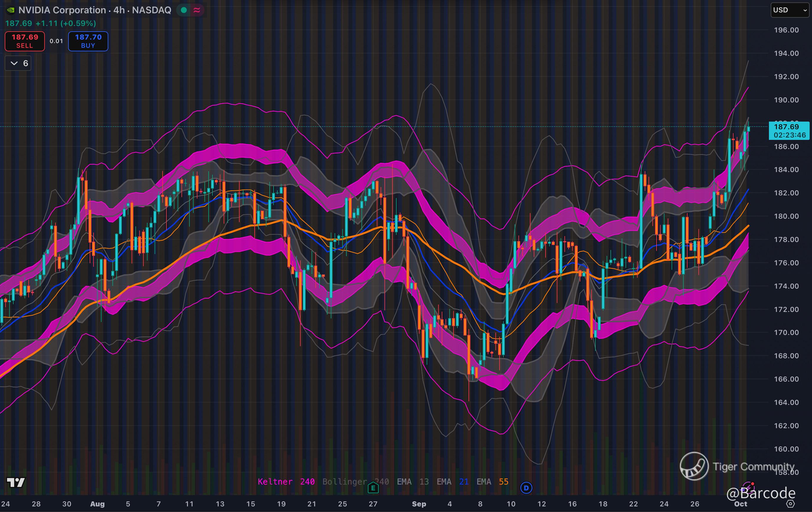The image size is (812, 512).
Task: Click the lightning latest-updates icon
Action: pos(748,487)
